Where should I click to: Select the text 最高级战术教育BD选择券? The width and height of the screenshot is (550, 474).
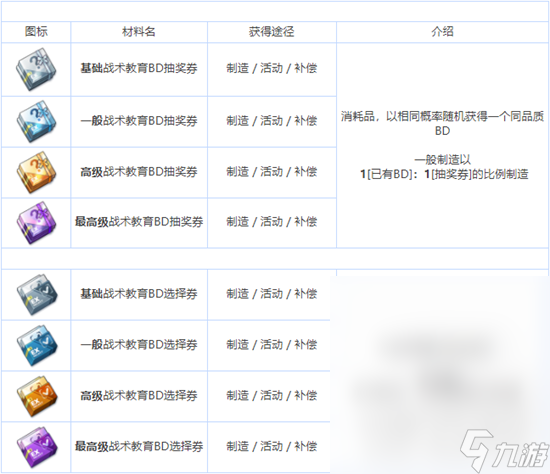tap(139, 446)
